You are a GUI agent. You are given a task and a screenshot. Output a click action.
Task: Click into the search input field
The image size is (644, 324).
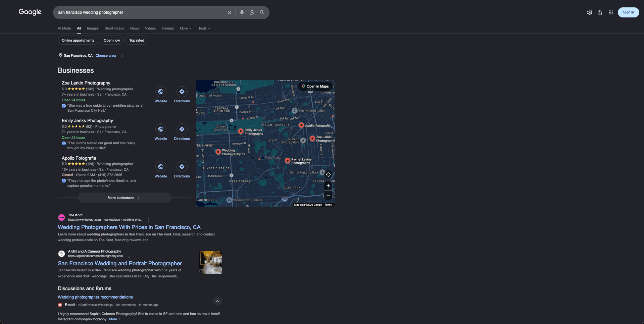[141, 12]
